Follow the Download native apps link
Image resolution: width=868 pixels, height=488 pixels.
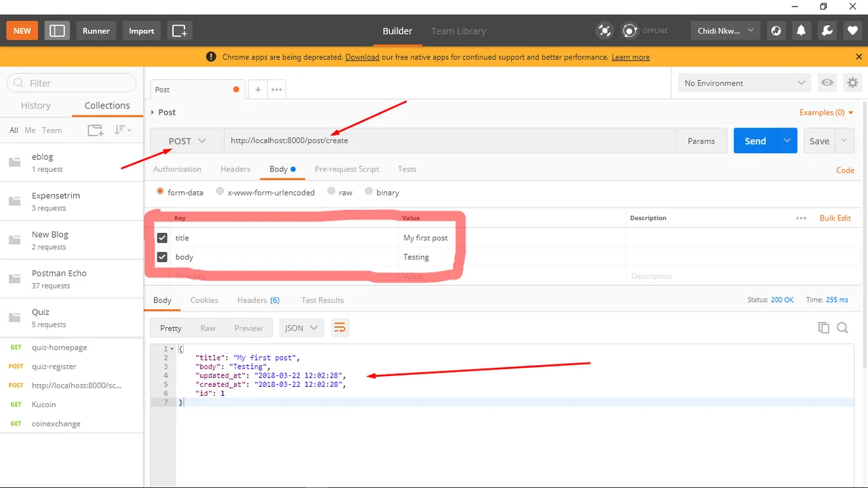coord(362,57)
